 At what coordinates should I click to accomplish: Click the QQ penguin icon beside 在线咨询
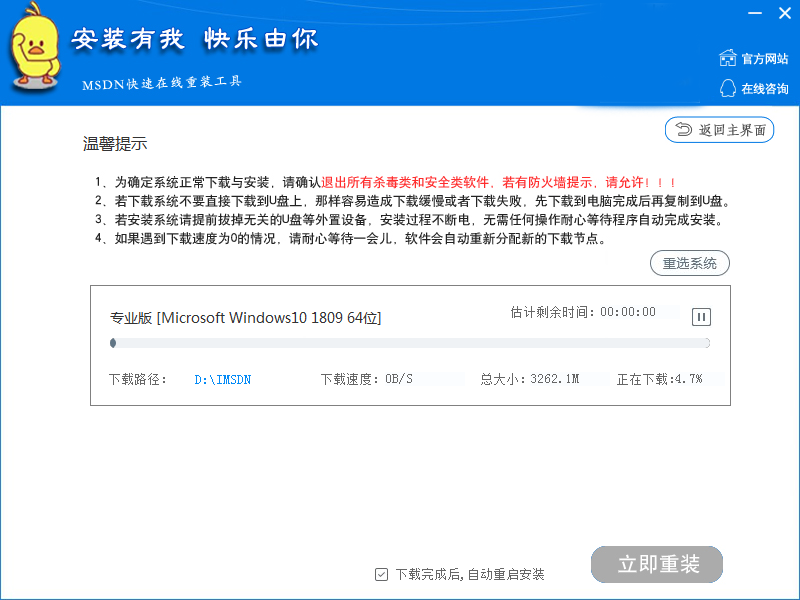point(728,88)
